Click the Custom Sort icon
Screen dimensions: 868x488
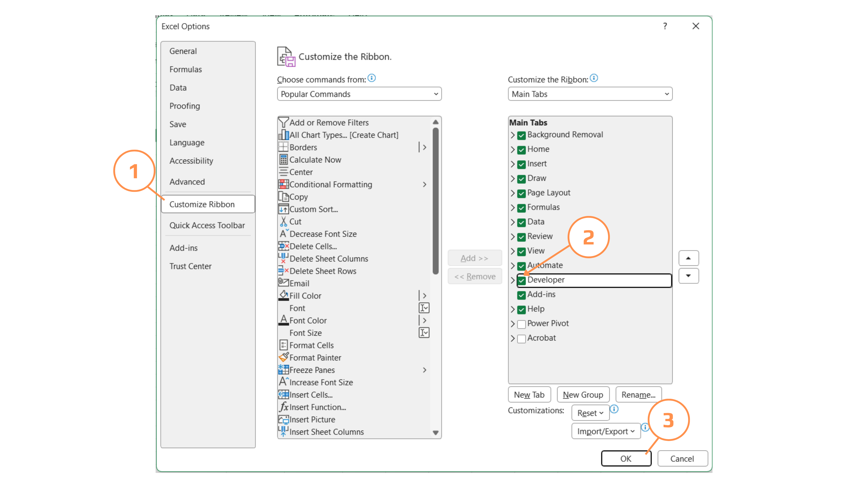pos(283,209)
